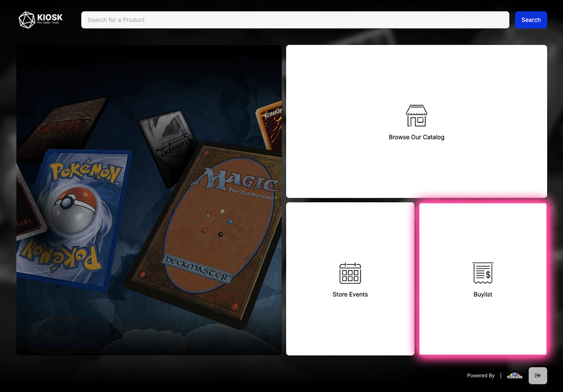The width and height of the screenshot is (563, 392).
Task: Click the logout exit icon button
Action: click(538, 376)
